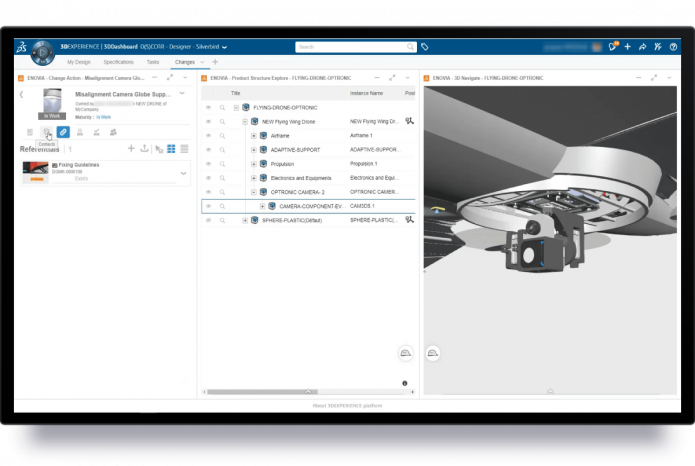
Task: Toggle visibility of FLYING-DRONE-OPTRONIC row
Action: pos(208,107)
